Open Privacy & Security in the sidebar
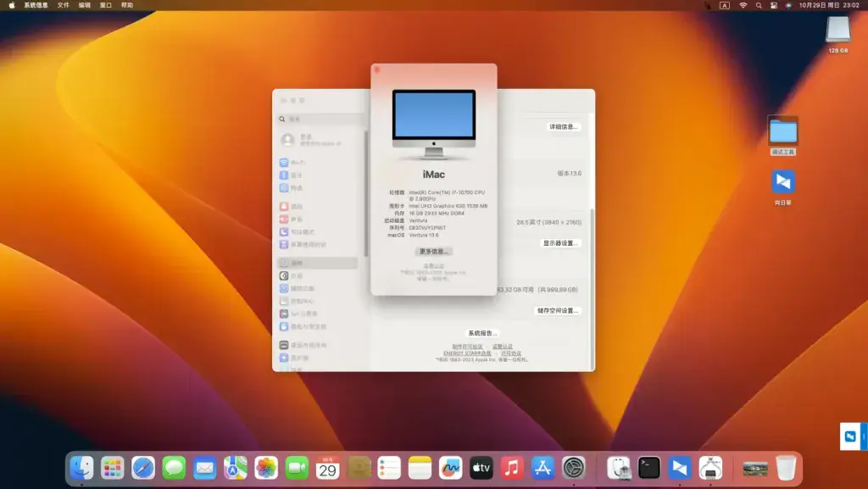Screen dimensions: 868x489 (x=317, y=326)
